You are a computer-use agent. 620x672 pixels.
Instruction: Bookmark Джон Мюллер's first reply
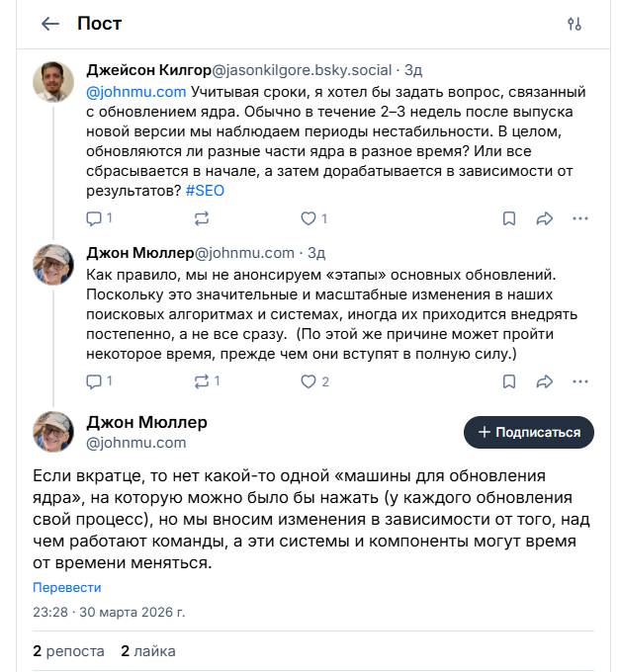pyautogui.click(x=508, y=380)
